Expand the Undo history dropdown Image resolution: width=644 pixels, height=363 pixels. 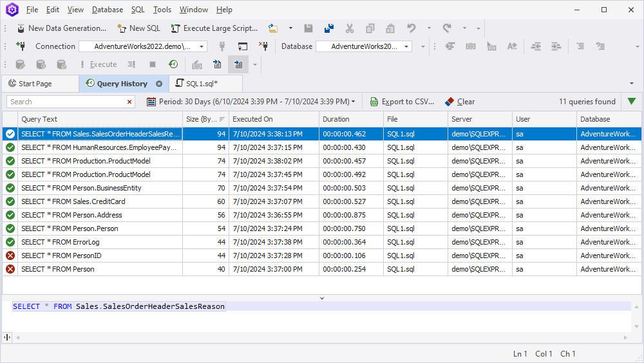coord(429,28)
